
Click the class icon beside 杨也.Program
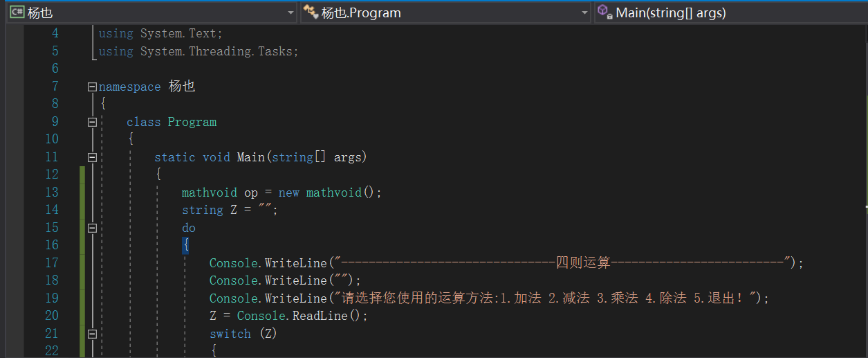click(x=311, y=12)
